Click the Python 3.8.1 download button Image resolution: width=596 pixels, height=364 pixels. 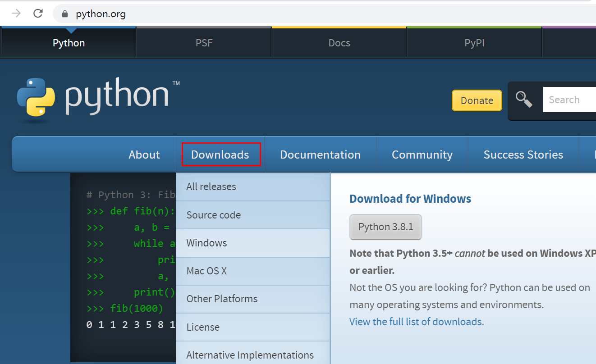(x=385, y=227)
